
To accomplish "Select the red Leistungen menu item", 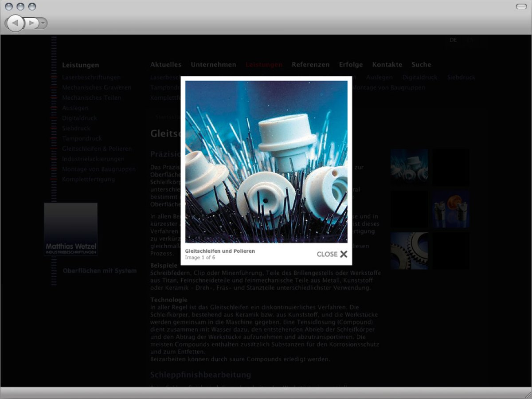I will point(264,65).
